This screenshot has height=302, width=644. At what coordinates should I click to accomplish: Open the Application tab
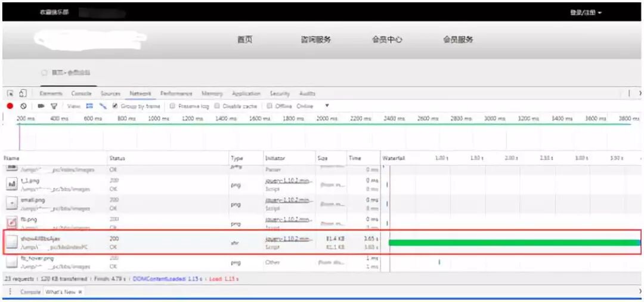[x=246, y=94]
